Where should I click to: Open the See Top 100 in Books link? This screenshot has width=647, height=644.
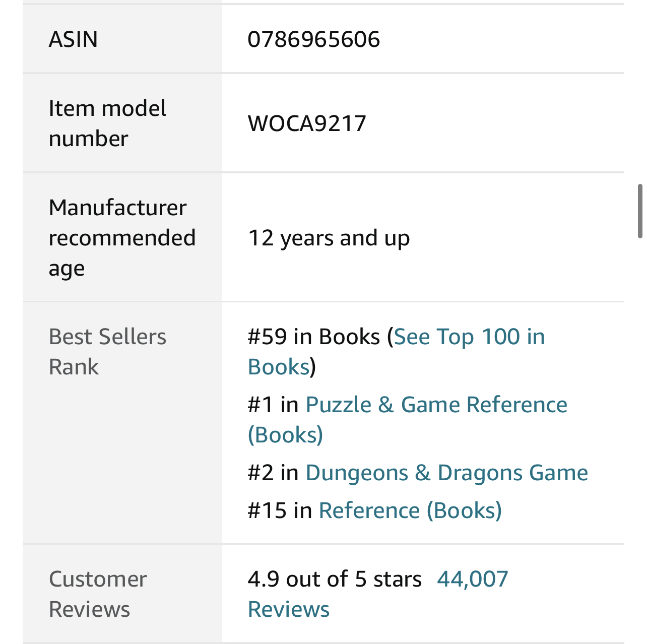click(x=469, y=337)
